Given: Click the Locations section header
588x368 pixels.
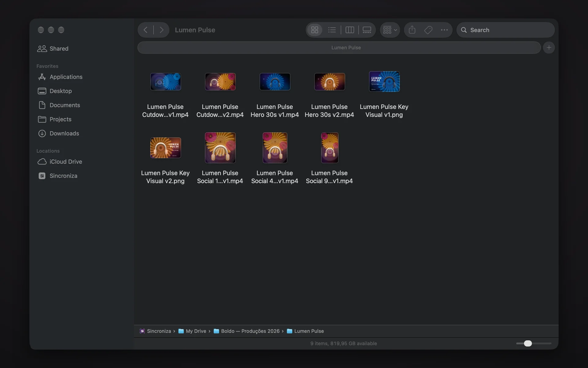Looking at the screenshot, I should click(x=48, y=151).
